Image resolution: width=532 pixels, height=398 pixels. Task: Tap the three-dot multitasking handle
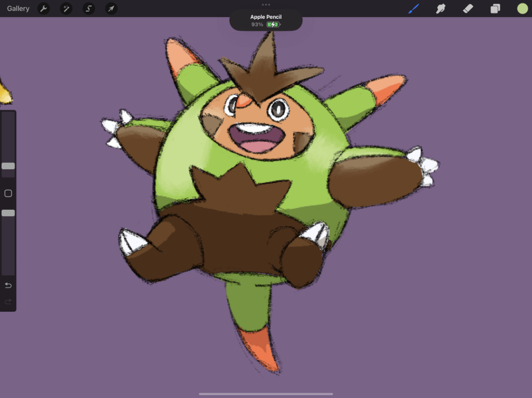click(266, 5)
